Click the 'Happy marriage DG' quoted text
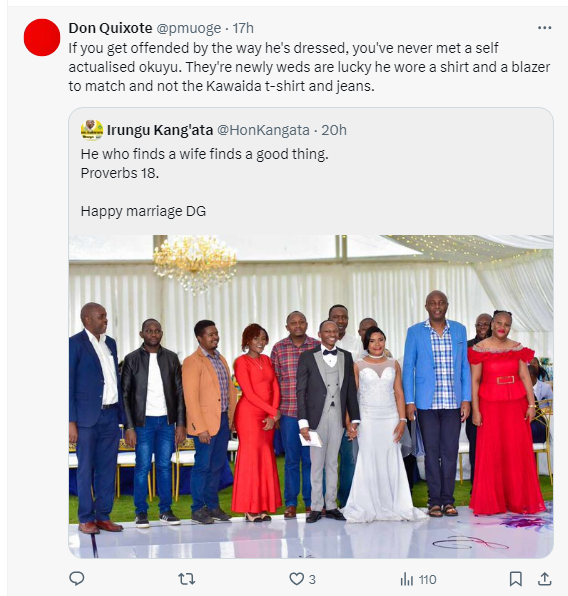This screenshot has width=568, height=596. pos(143,211)
